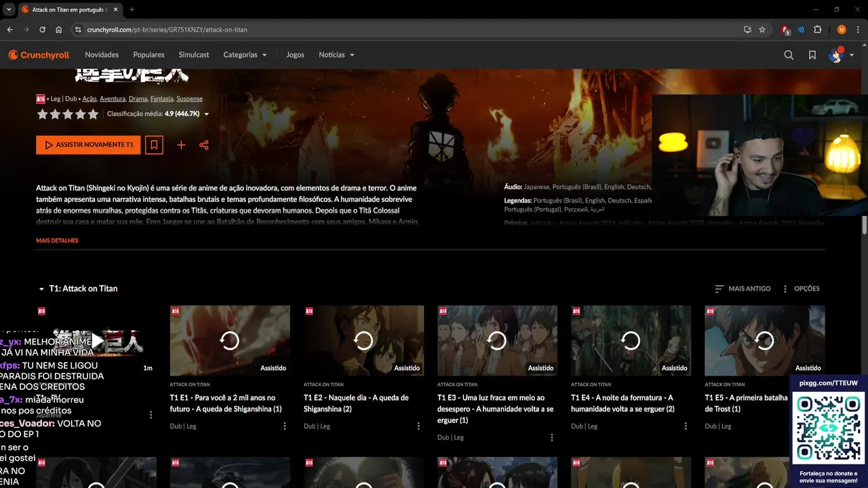
Task: Click the Crunchyroll logo
Action: coord(39,55)
